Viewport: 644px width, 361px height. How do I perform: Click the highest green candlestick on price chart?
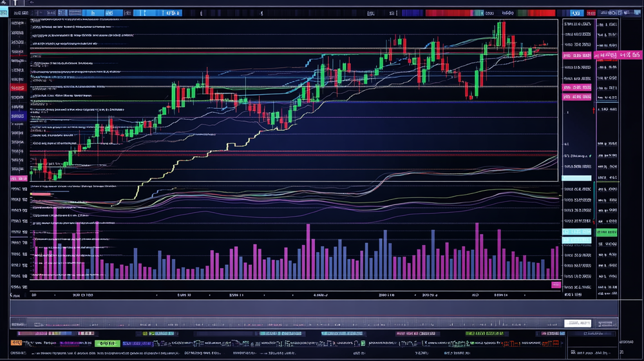click(x=498, y=34)
